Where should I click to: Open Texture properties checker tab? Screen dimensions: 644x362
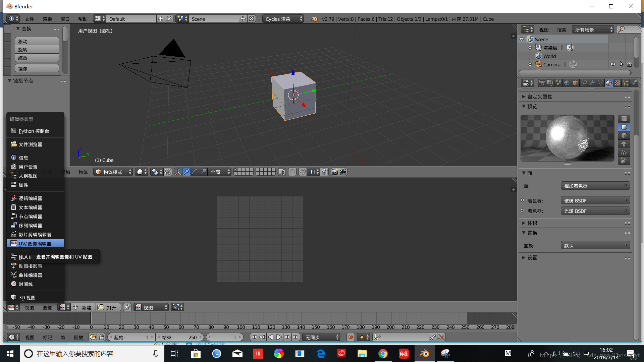point(617,83)
